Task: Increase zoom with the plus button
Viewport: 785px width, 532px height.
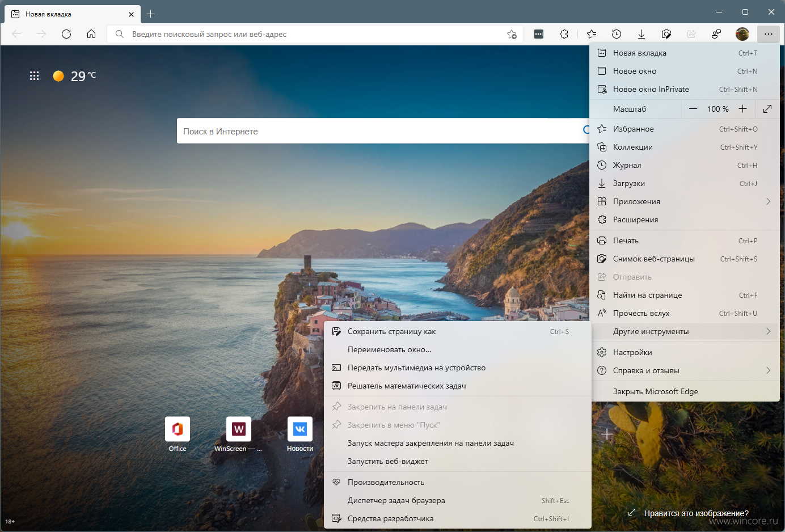Action: point(742,109)
